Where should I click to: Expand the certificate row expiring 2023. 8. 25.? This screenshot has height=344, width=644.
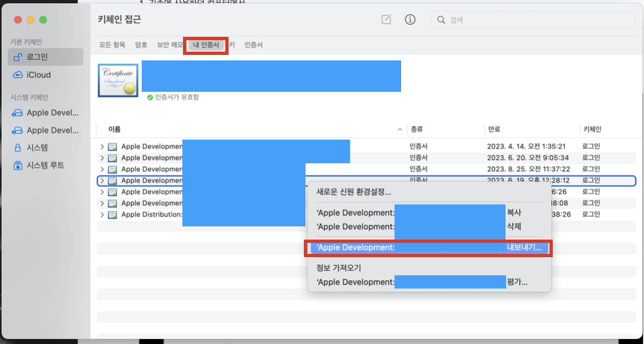[x=102, y=169]
